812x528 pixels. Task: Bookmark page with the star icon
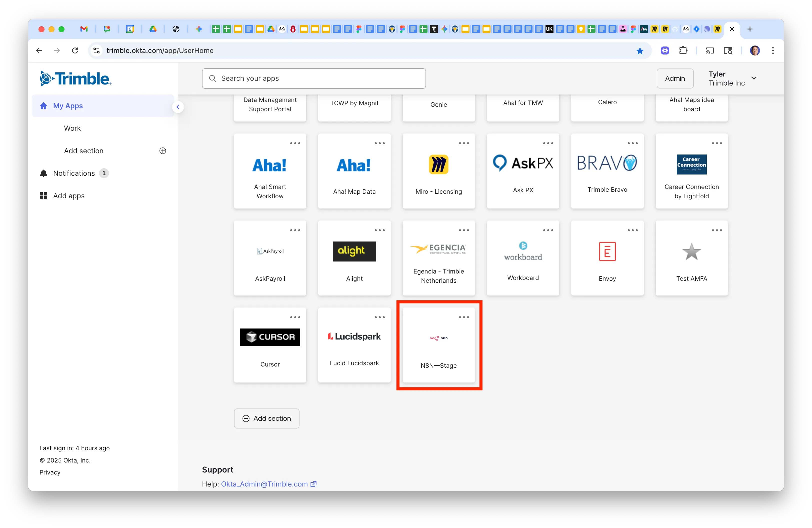(640, 51)
